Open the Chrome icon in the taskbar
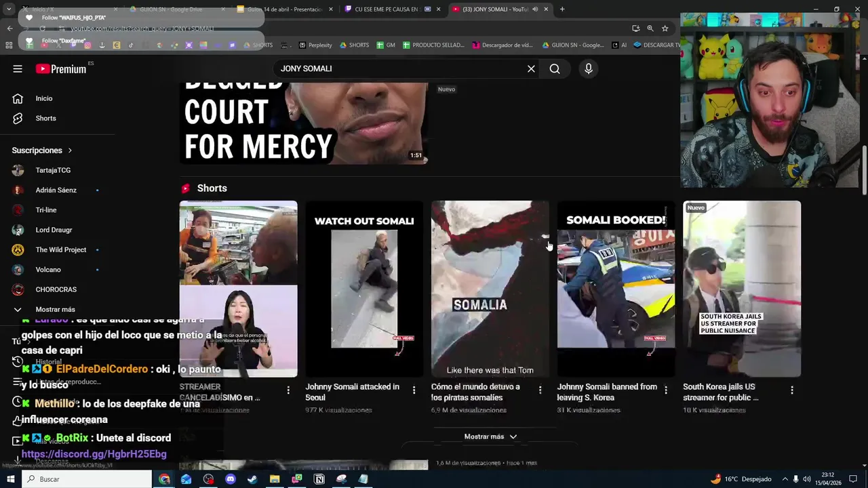Image resolution: width=868 pixels, height=488 pixels. [164, 479]
